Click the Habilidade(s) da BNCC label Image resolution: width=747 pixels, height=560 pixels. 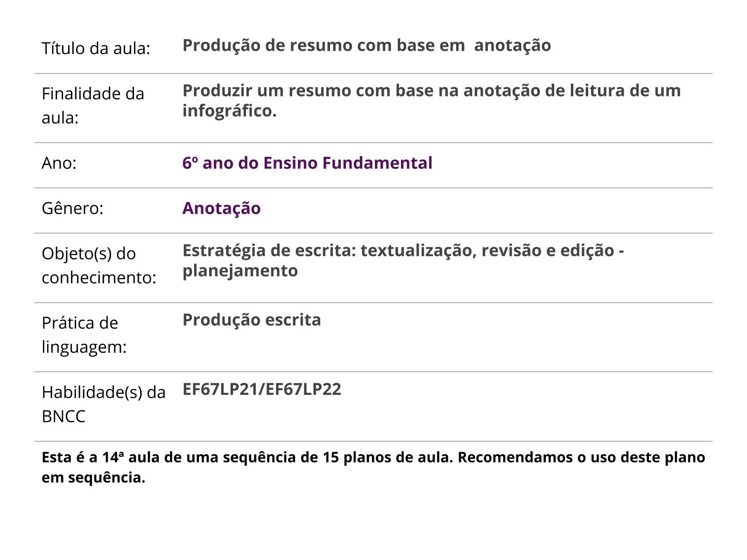tap(103, 404)
